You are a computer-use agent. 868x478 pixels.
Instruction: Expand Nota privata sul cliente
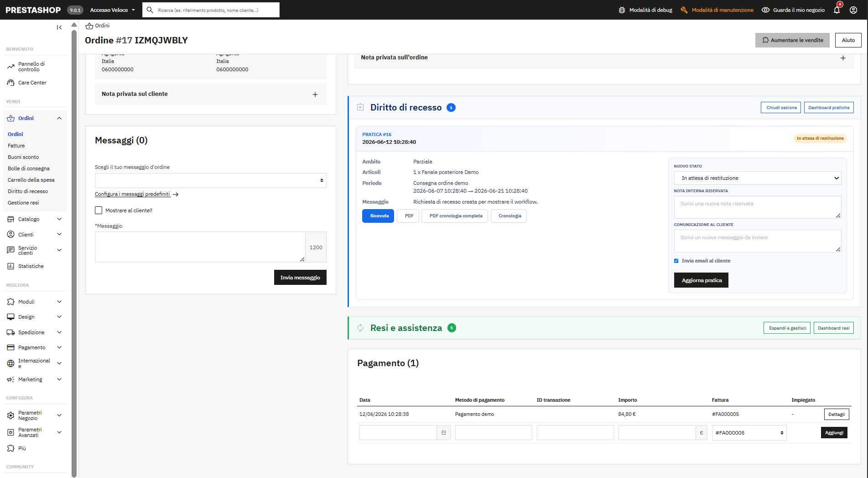pos(315,95)
